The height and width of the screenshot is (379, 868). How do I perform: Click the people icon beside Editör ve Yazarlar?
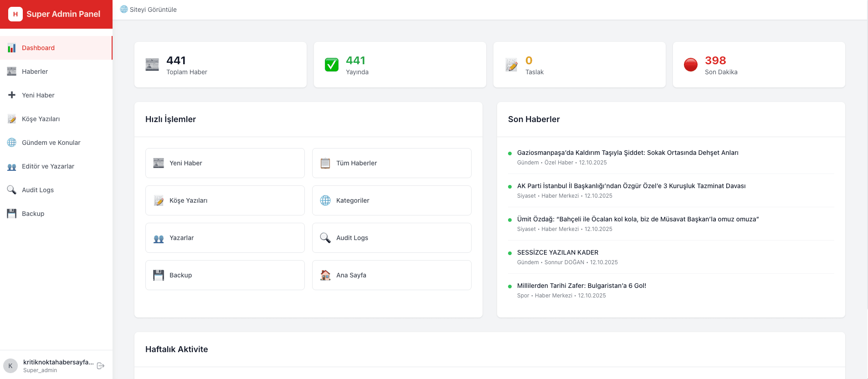click(x=12, y=167)
